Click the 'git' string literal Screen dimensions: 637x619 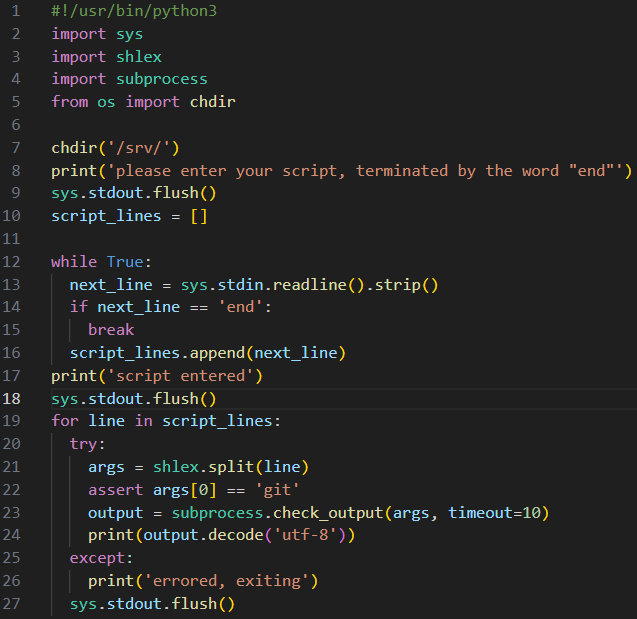[x=277, y=490]
